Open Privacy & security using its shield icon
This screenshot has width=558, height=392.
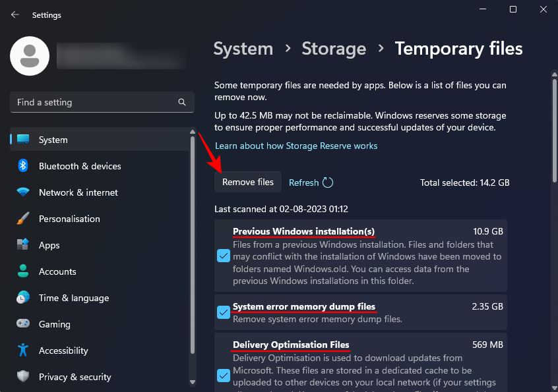tap(22, 377)
